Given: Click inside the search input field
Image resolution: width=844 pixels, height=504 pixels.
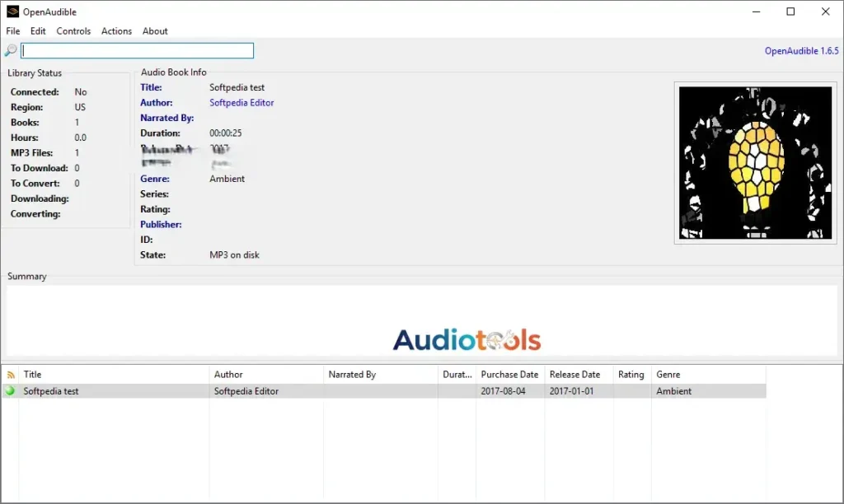Looking at the screenshot, I should point(136,50).
